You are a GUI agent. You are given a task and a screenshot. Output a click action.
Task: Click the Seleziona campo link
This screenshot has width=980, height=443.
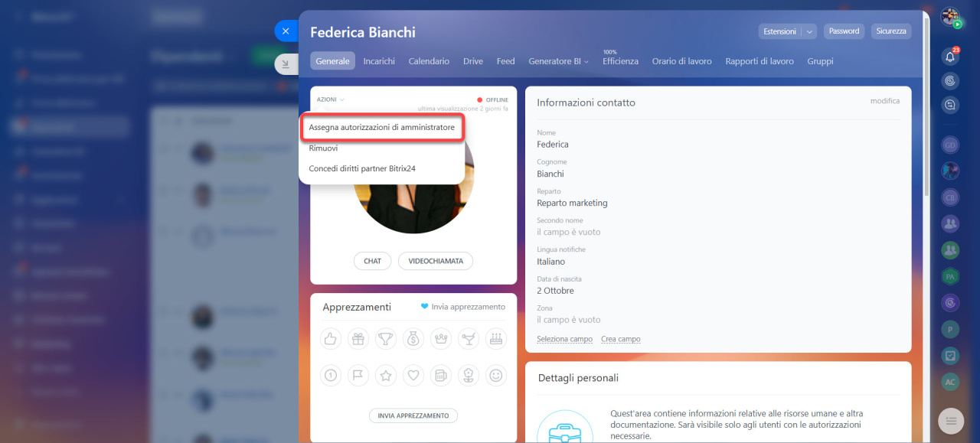tap(564, 339)
